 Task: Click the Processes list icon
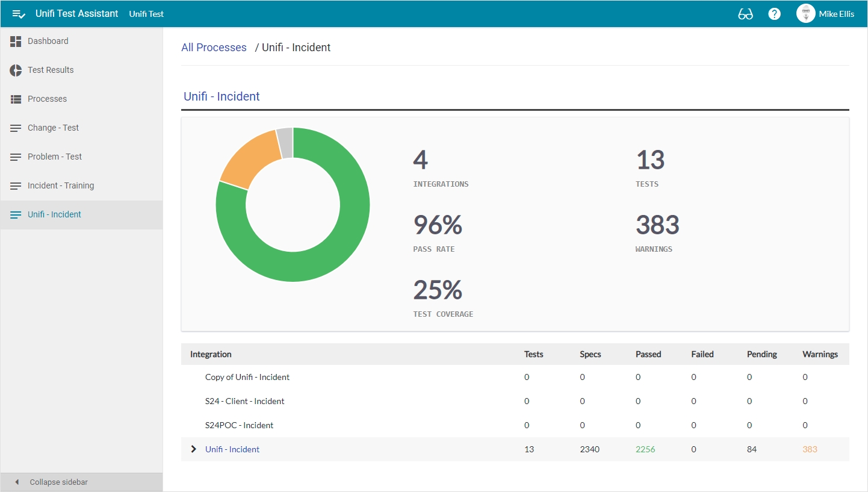(16, 99)
